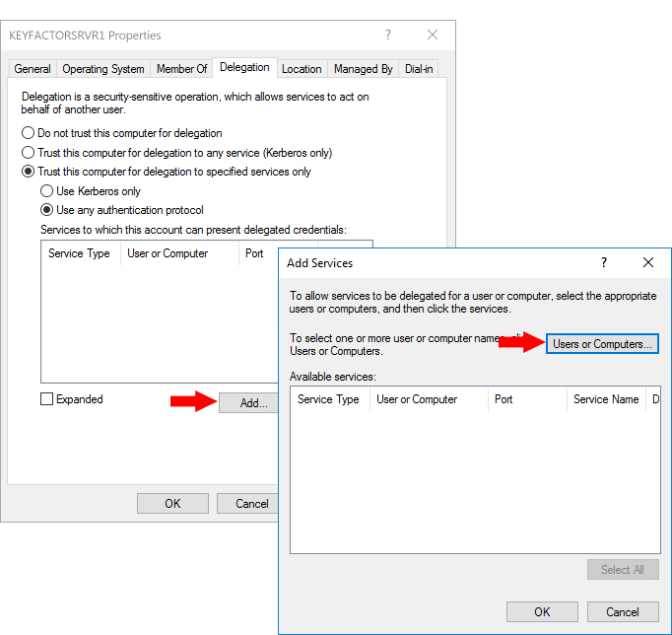The image size is (672, 635).
Task: Go to the Member Of tab
Action: [x=182, y=69]
